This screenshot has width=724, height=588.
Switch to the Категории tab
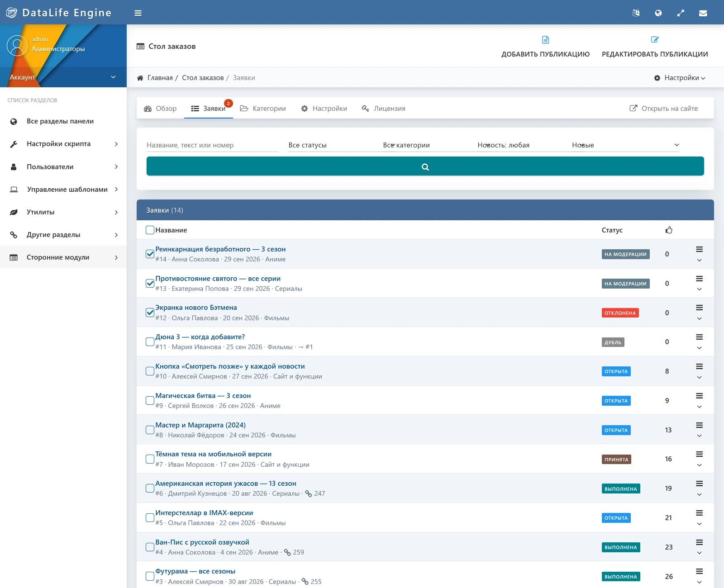[263, 109]
